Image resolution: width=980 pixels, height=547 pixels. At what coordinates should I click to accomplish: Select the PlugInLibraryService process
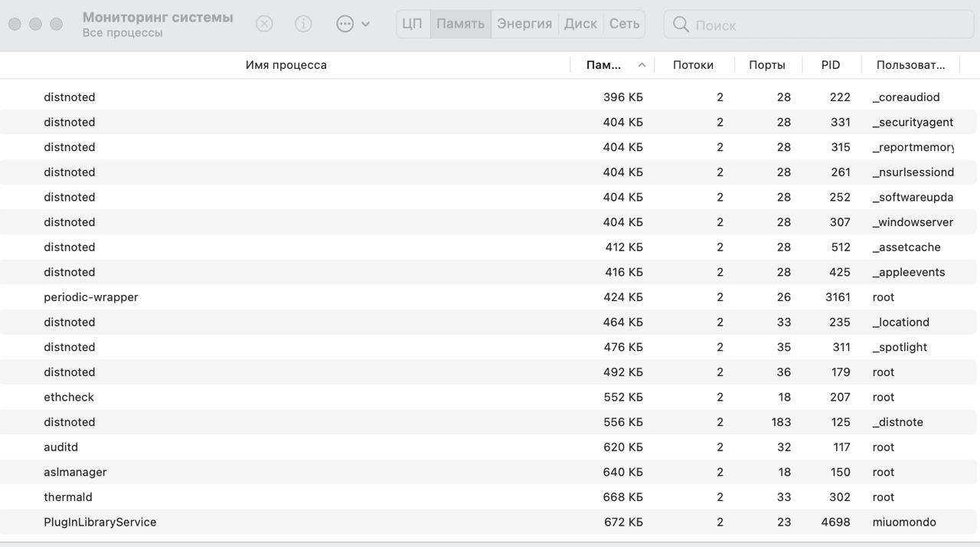[x=488, y=522]
